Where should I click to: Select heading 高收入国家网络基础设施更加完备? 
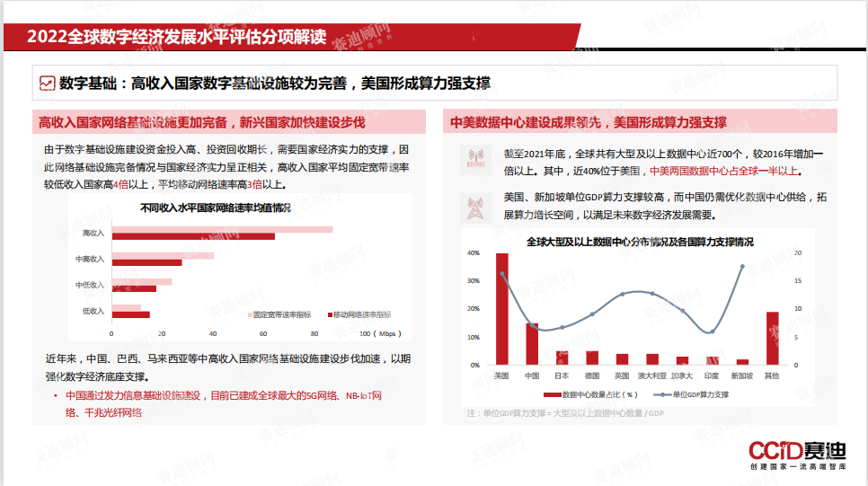(x=133, y=122)
